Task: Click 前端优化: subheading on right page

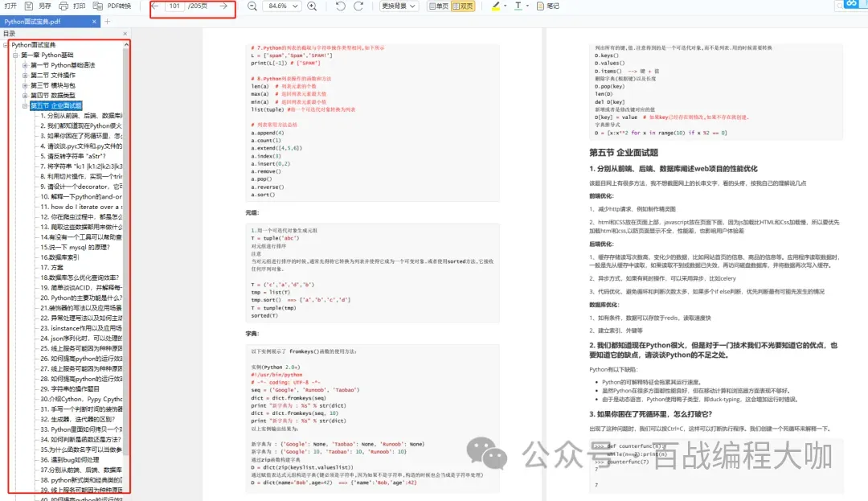Action: tap(601, 196)
